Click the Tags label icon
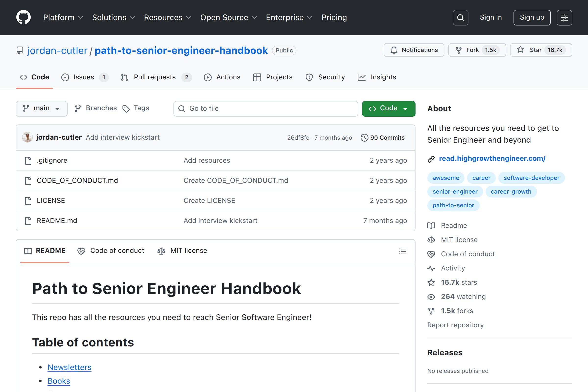The height and width of the screenshot is (392, 588). [126, 109]
